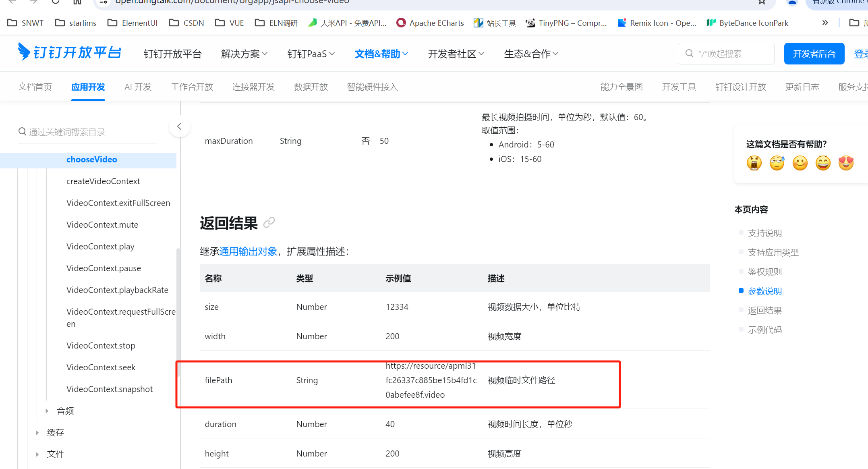Select chooseVideo in the sidebar
The image size is (868, 469).
tap(88, 160)
